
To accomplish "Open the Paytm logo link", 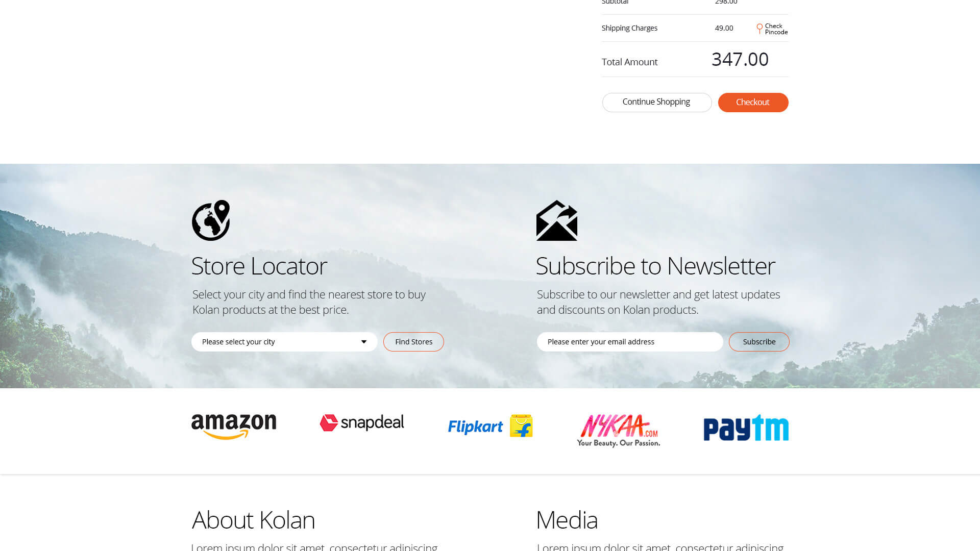I will (x=746, y=428).
